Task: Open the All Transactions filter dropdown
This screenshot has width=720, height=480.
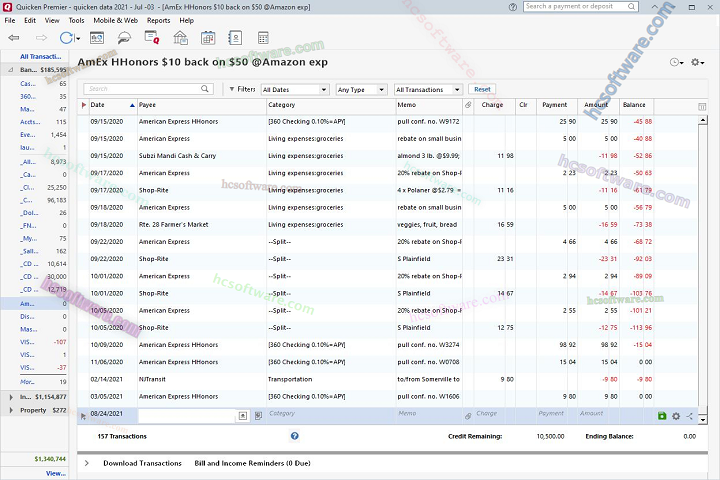Action: click(x=428, y=90)
